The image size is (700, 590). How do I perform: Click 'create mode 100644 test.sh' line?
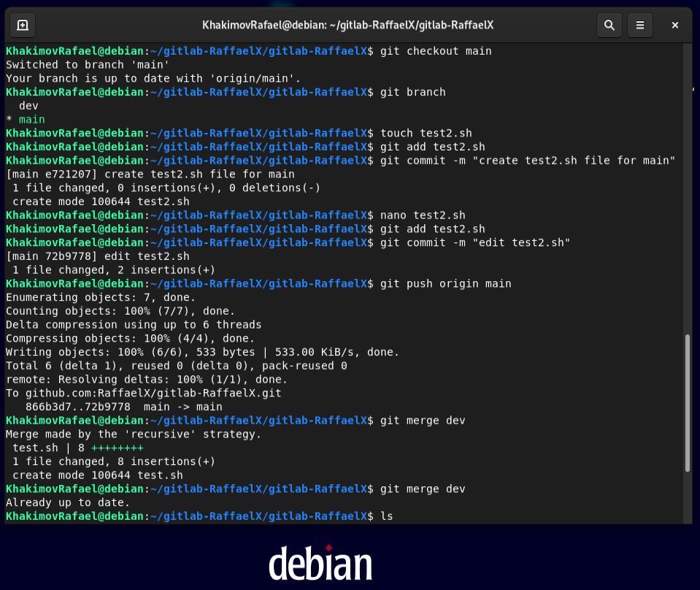click(97, 475)
